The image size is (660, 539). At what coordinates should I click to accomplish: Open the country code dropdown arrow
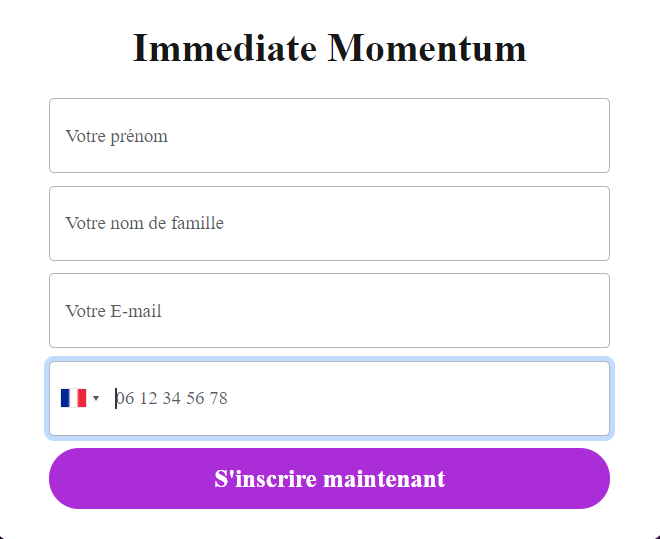96,398
